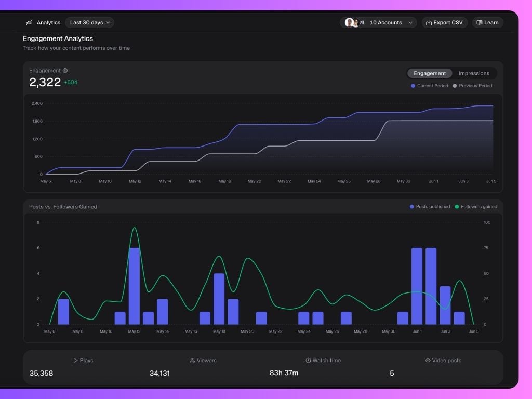This screenshot has height=399, width=532.
Task: Expand the chevron next to 10 Accounts
Action: [410, 23]
